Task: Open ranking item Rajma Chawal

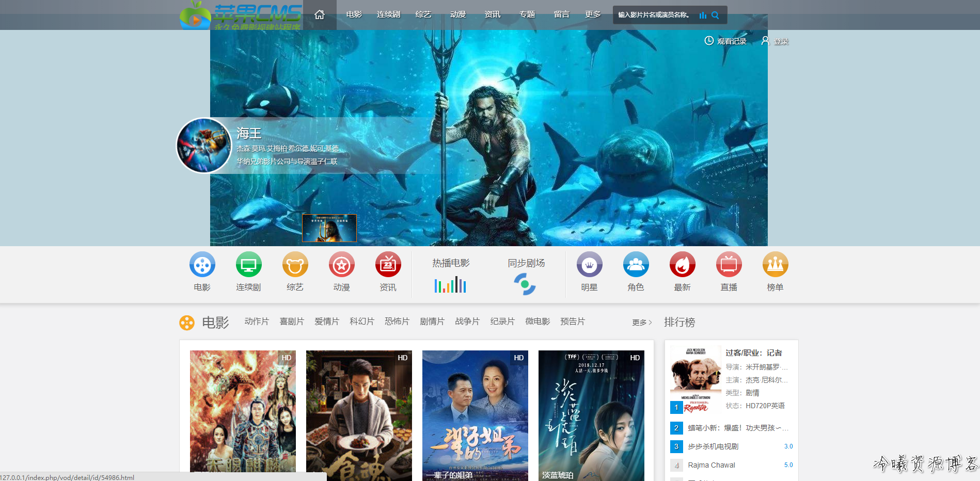Action: (712, 465)
